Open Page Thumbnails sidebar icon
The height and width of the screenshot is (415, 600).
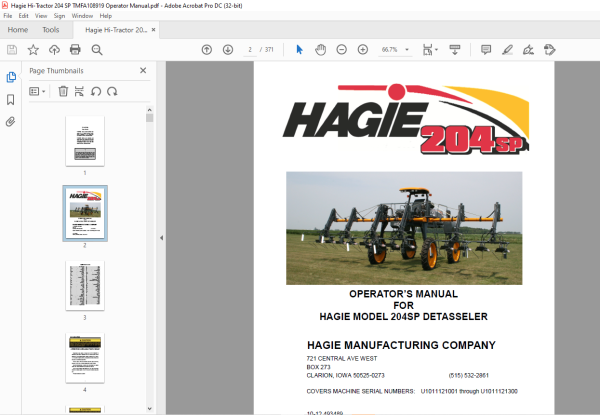(11, 77)
